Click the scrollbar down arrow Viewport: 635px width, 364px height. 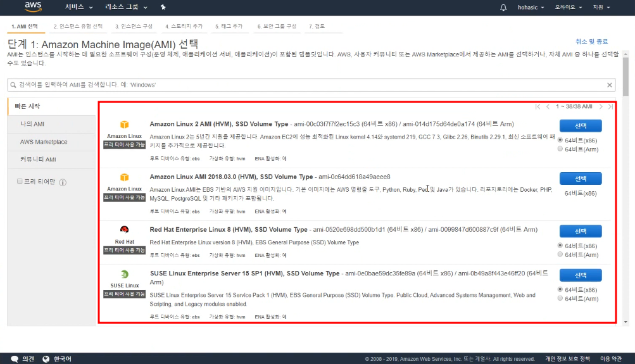626,322
